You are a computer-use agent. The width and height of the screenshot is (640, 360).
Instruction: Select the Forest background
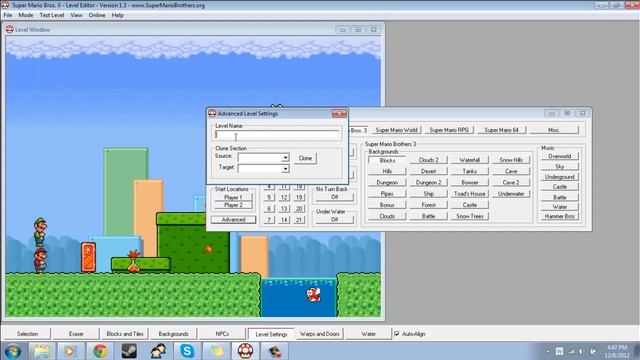coord(429,205)
